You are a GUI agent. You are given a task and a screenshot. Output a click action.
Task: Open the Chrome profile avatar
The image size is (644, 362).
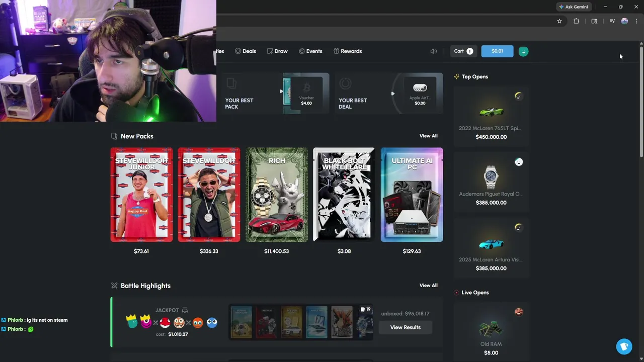(x=624, y=21)
